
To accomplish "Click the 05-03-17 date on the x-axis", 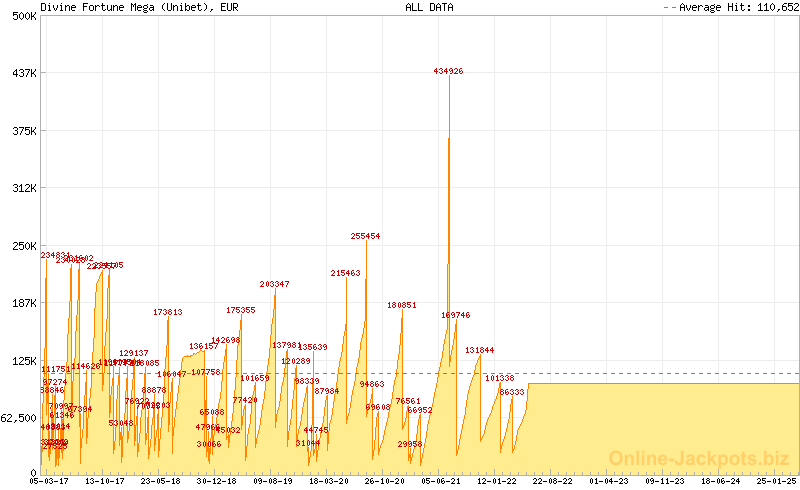I will tap(49, 481).
